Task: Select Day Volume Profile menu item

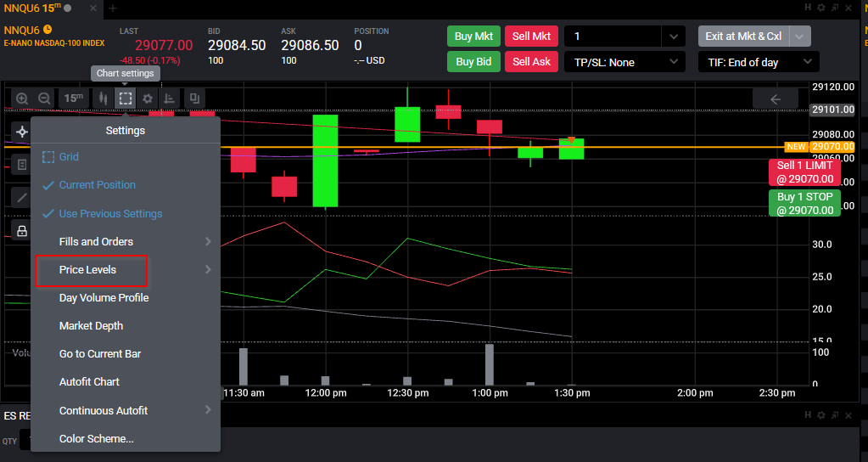Action: [x=126, y=298]
